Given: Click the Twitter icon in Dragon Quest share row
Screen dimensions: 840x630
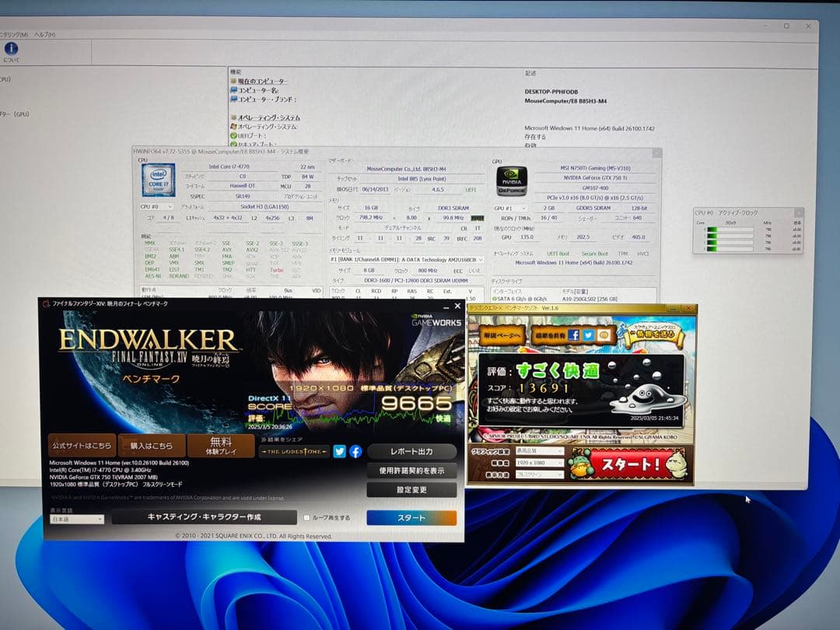Looking at the screenshot, I should tap(588, 335).
